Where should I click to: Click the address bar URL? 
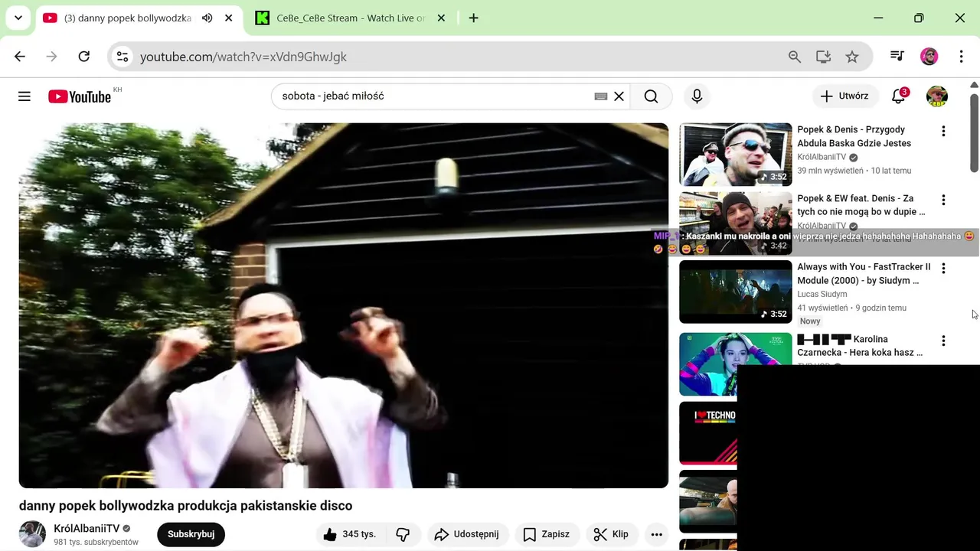click(243, 57)
